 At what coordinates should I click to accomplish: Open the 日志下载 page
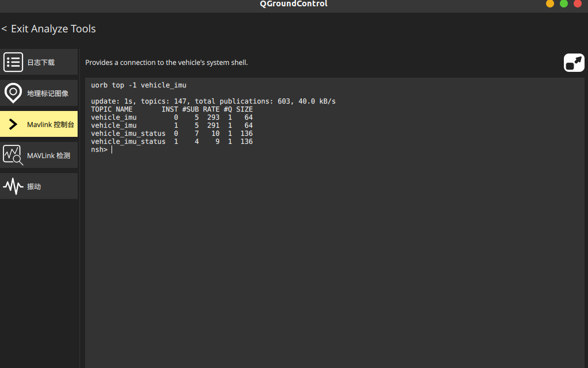click(41, 62)
